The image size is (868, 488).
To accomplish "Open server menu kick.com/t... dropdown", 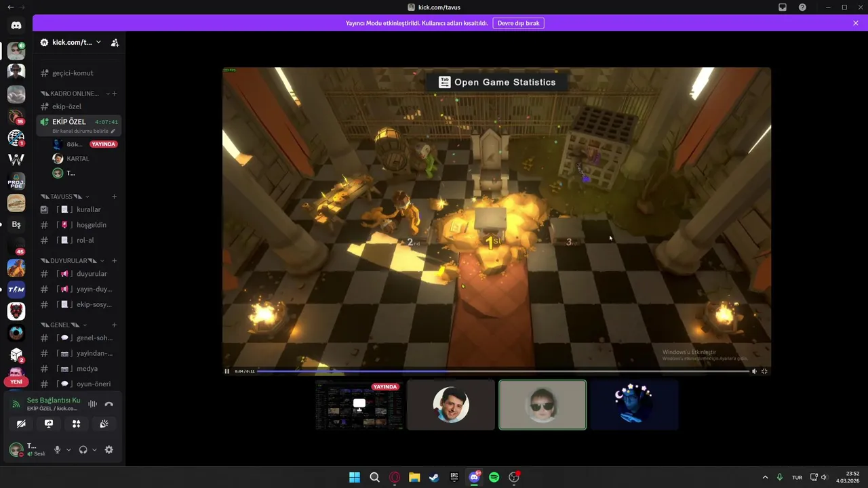I will 71,42.
